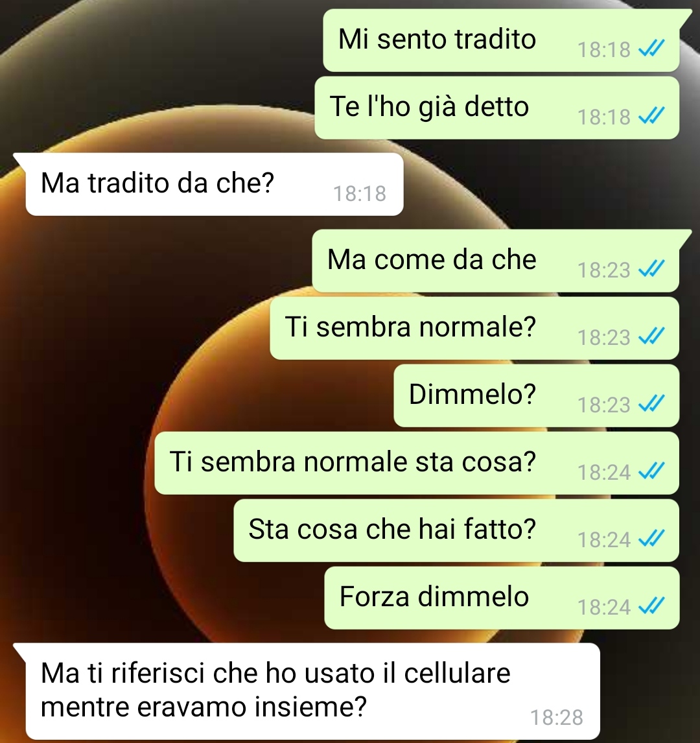
Task: Click read ticks on 'Ti sembra normale sta cosa?'
Action: pyautogui.click(x=651, y=471)
